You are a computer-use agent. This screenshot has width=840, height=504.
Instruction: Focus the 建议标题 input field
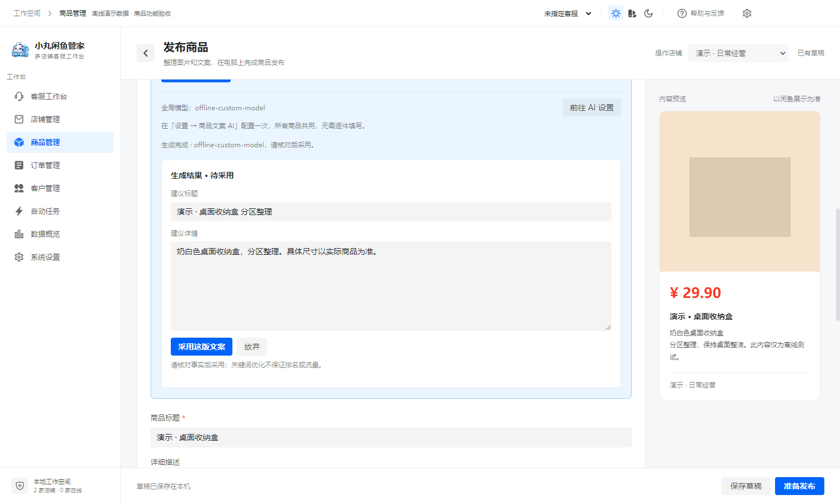coord(391,212)
